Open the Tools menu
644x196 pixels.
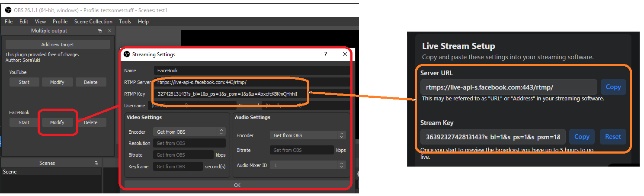pos(125,22)
